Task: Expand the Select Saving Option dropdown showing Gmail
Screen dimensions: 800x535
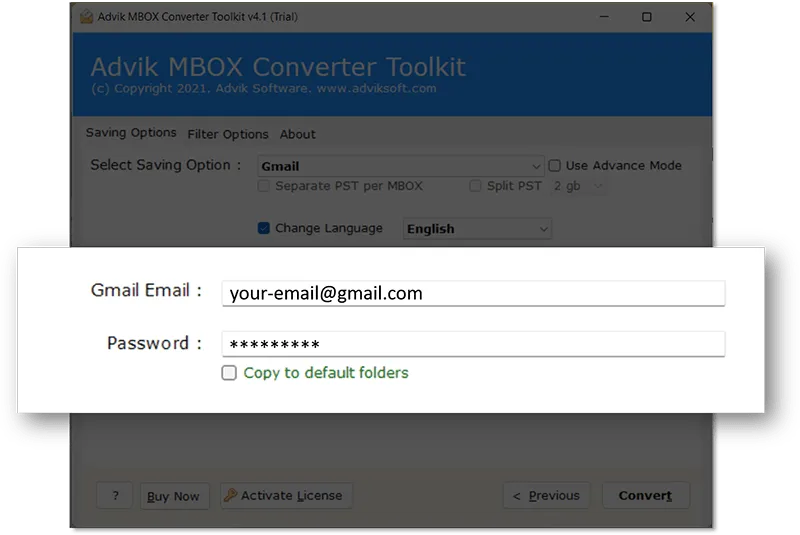Action: click(x=401, y=166)
